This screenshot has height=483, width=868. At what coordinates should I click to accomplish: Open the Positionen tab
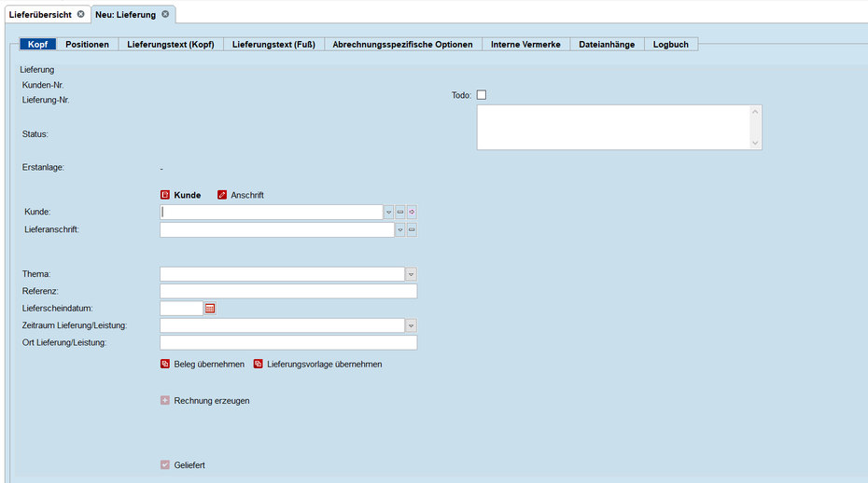pyautogui.click(x=87, y=44)
